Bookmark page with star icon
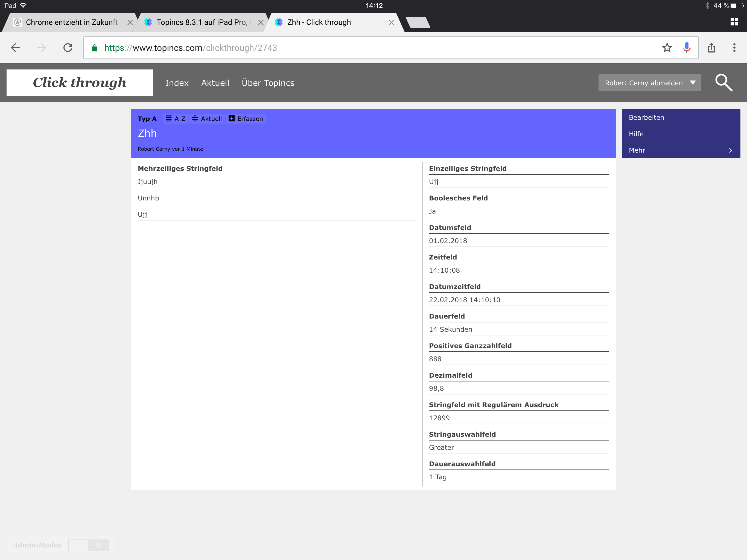This screenshot has height=560, width=747. pyautogui.click(x=667, y=48)
